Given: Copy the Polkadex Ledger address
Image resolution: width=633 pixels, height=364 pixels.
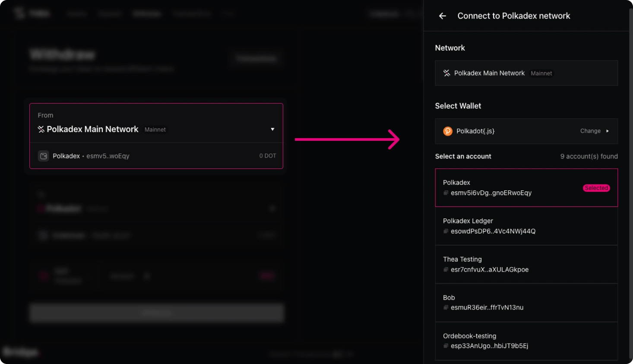Looking at the screenshot, I should tap(446, 231).
